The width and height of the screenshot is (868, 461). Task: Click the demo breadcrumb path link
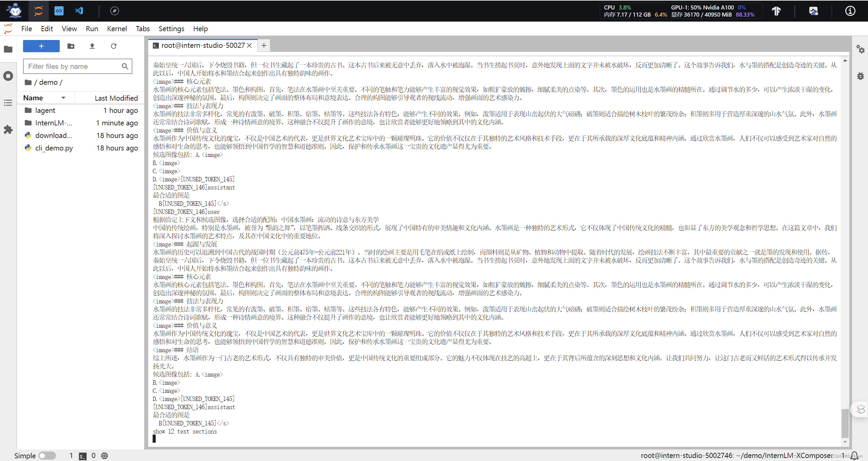click(x=48, y=82)
